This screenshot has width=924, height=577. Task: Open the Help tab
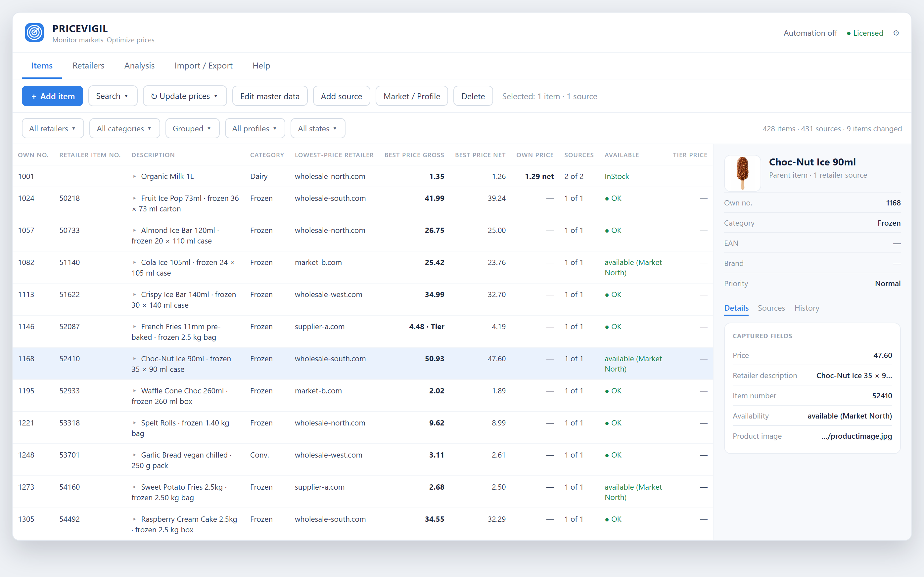point(261,66)
